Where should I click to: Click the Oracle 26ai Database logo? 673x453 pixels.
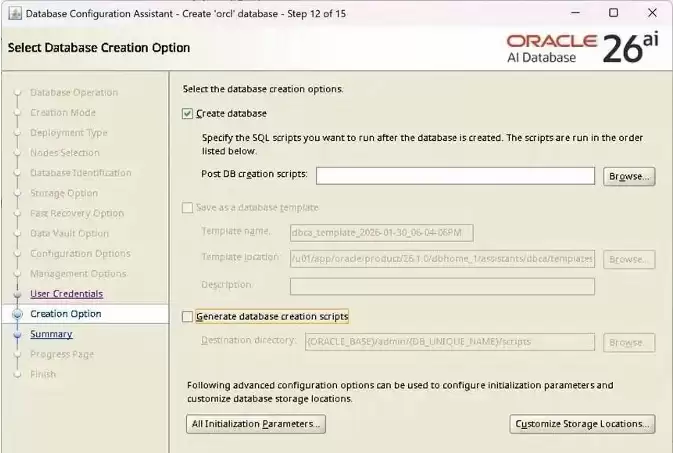click(582, 48)
